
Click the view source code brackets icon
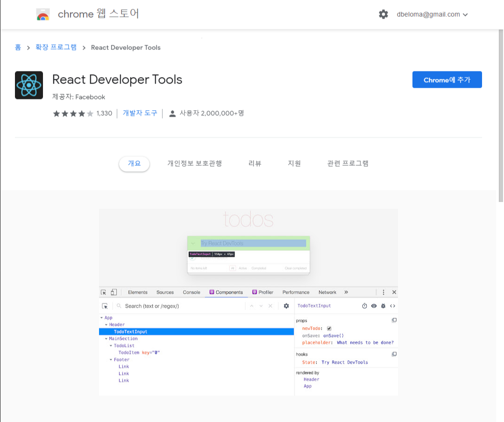coord(392,306)
